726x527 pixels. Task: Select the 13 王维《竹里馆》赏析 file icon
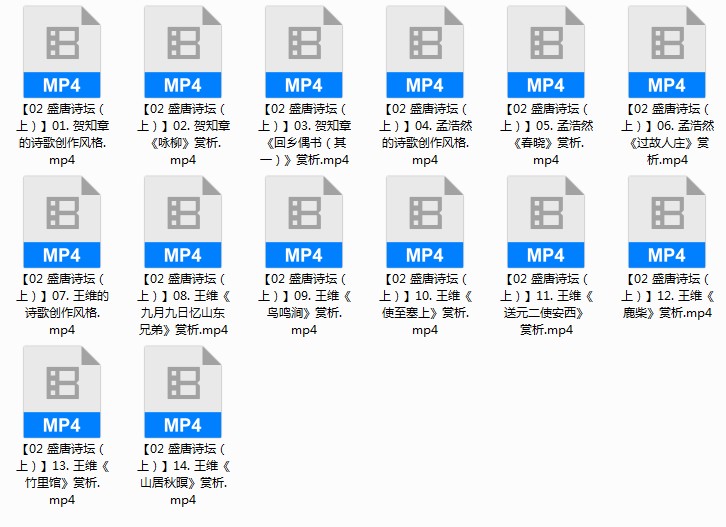click(x=62, y=391)
